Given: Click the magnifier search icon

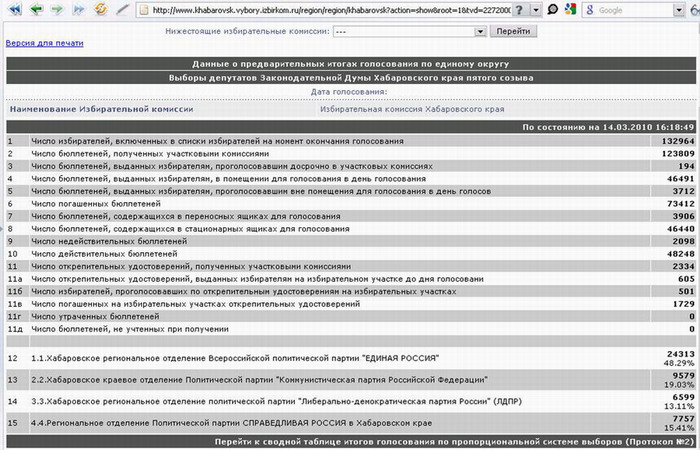Looking at the screenshot, I should coord(553,10).
